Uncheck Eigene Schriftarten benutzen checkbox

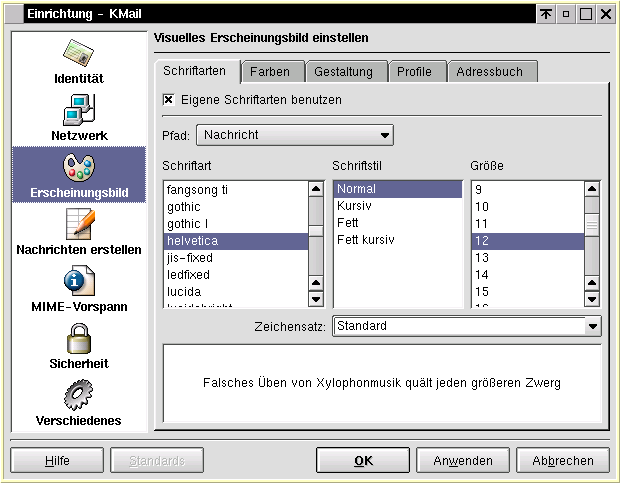(169, 100)
